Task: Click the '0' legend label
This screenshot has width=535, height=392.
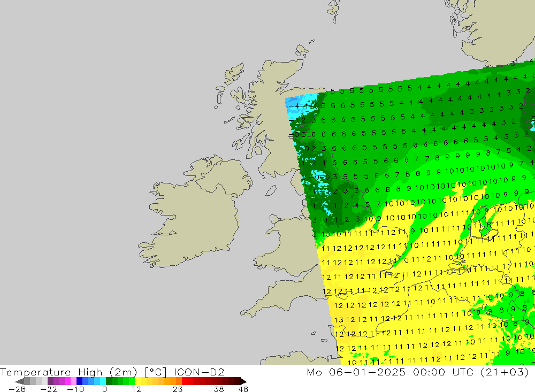Action: click(105, 389)
